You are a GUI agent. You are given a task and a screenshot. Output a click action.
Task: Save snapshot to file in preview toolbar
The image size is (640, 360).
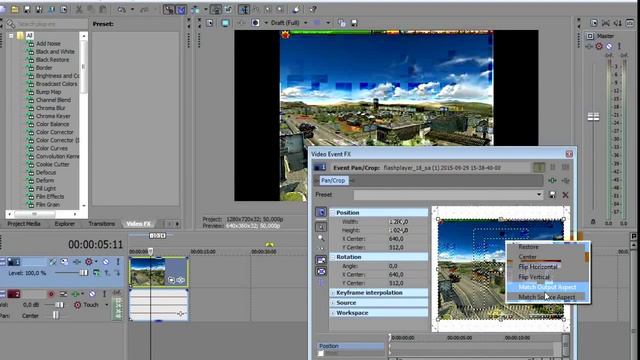(354, 23)
